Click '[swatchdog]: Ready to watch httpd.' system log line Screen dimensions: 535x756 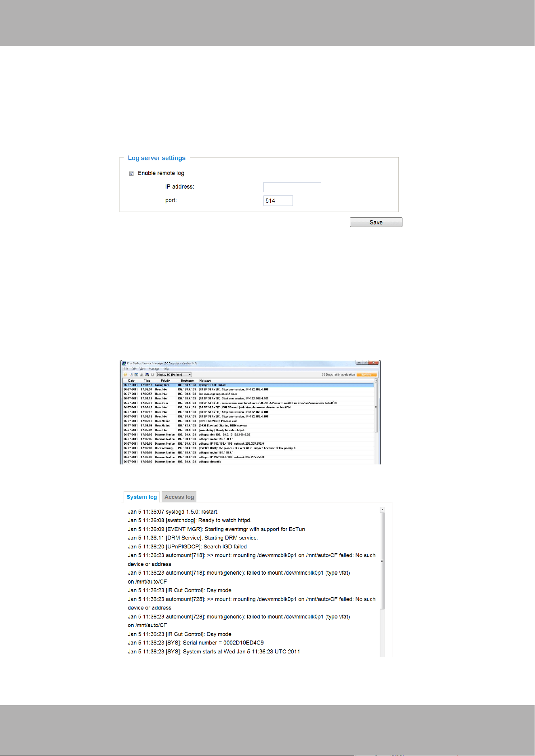click(x=190, y=520)
